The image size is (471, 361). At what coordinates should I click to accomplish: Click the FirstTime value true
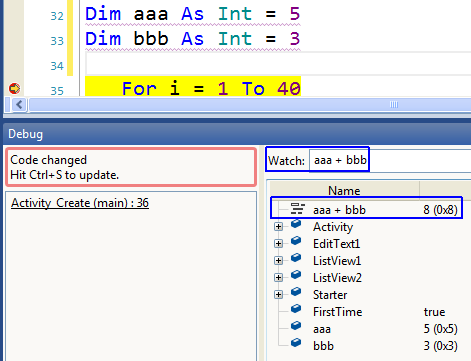tap(434, 312)
